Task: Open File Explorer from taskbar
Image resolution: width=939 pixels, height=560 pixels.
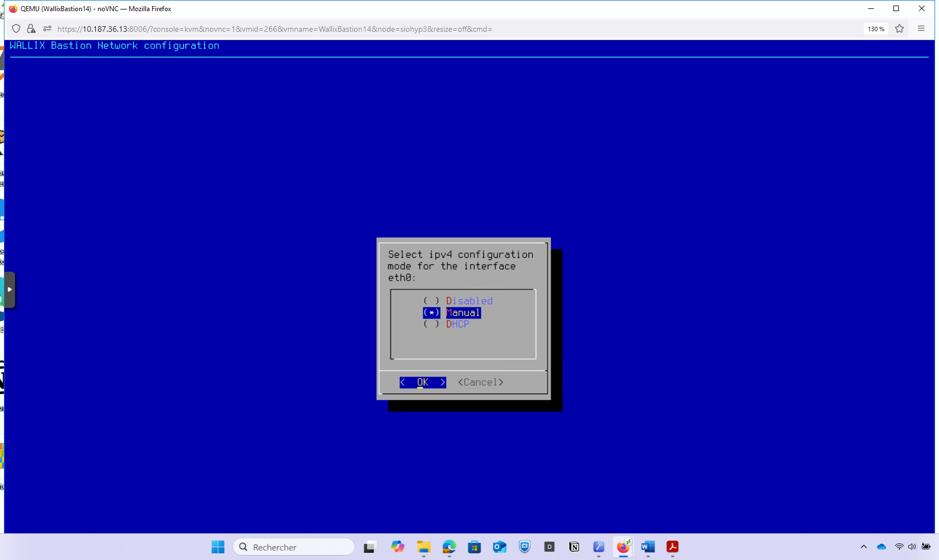Action: [424, 547]
